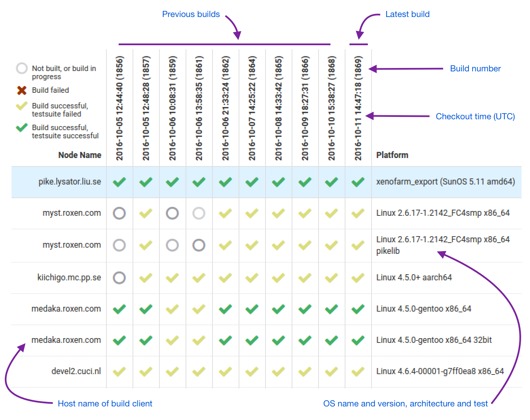The height and width of the screenshot is (420, 530).
Task: Click the Platform column header
Action: (392, 155)
